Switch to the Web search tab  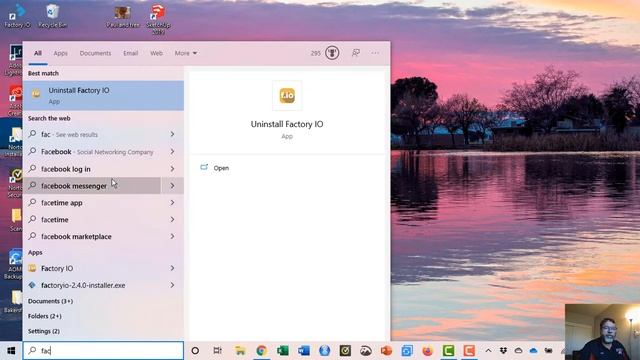click(156, 53)
